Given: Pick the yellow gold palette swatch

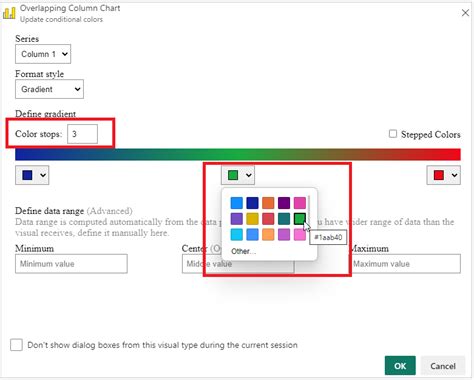Looking at the screenshot, I should click(252, 219).
